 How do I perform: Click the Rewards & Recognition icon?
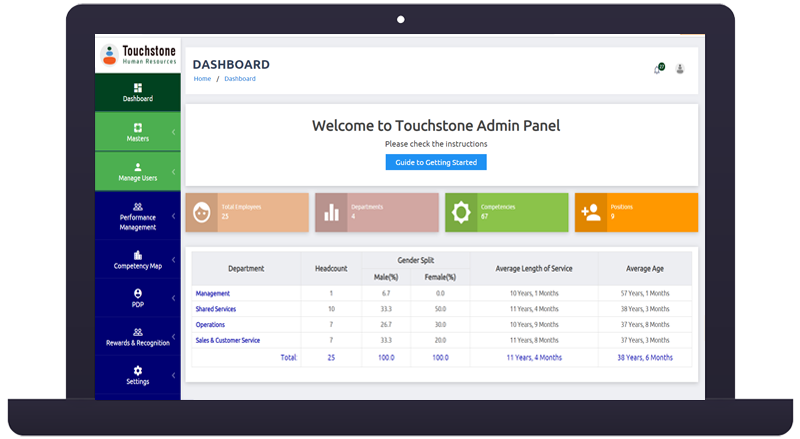(138, 332)
